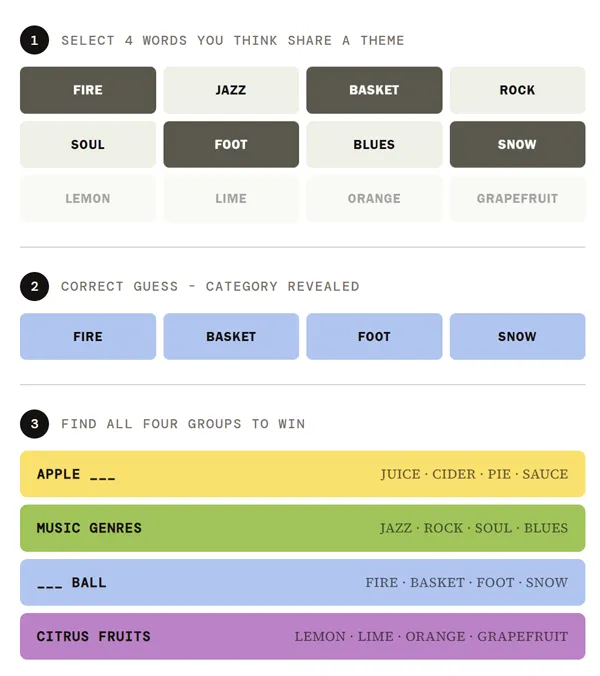This screenshot has height=676, width=600.
Task: Click the faded LEMON tile
Action: [88, 198]
